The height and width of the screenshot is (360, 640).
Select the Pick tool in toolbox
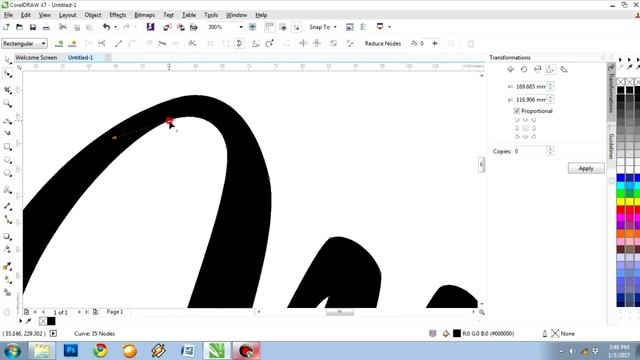[x=7, y=60]
